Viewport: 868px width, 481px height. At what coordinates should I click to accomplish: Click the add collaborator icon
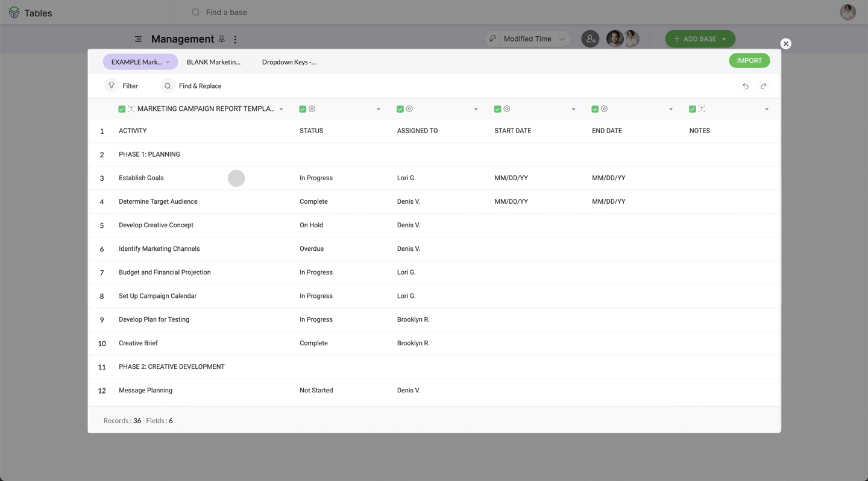click(x=590, y=39)
